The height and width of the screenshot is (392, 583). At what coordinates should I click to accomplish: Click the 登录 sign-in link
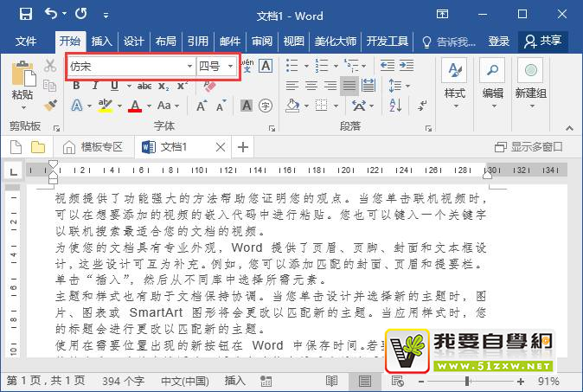tap(498, 41)
